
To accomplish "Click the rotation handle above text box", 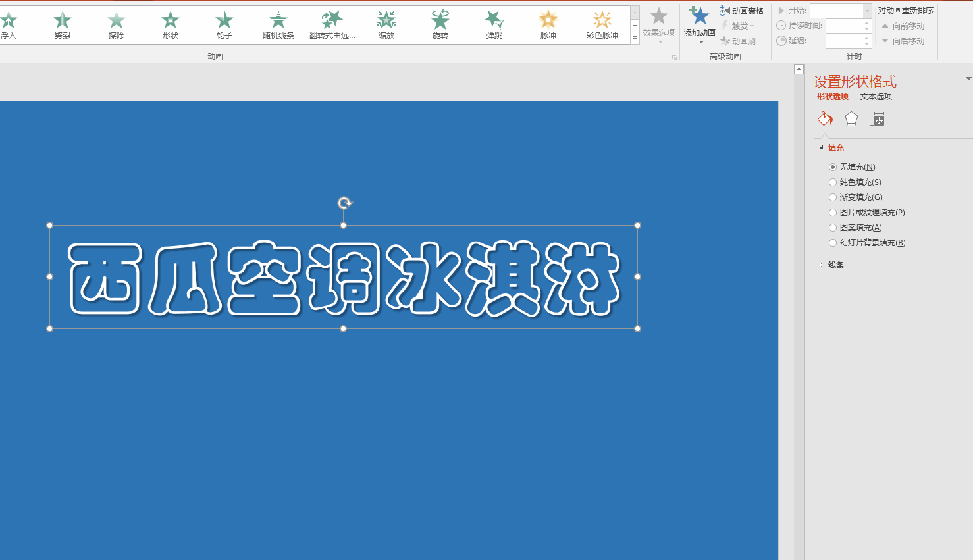I will pyautogui.click(x=345, y=203).
